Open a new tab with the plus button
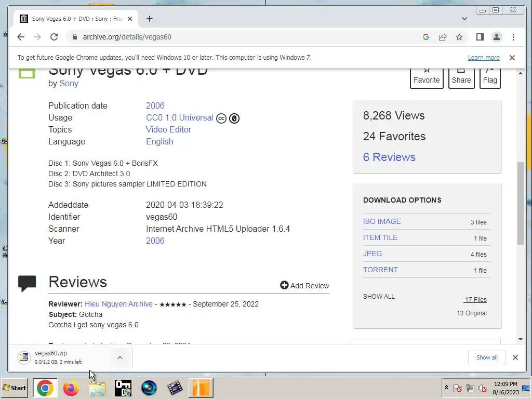The image size is (532, 399). tap(150, 19)
